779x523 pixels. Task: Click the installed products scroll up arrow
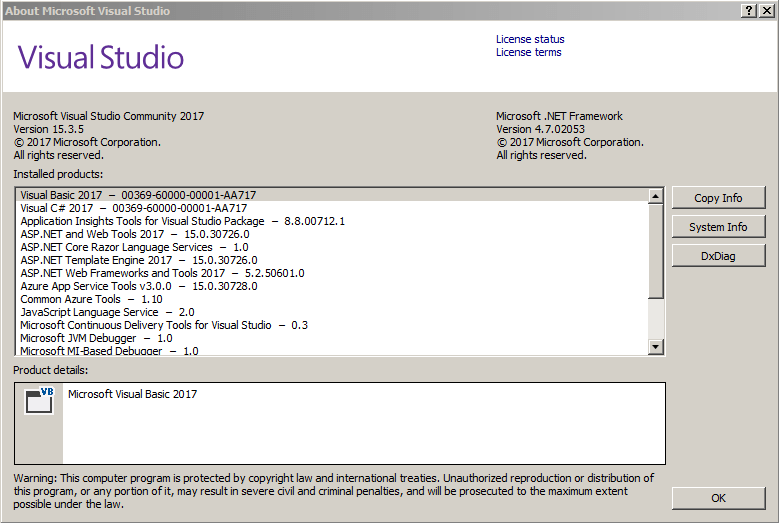[x=656, y=196]
